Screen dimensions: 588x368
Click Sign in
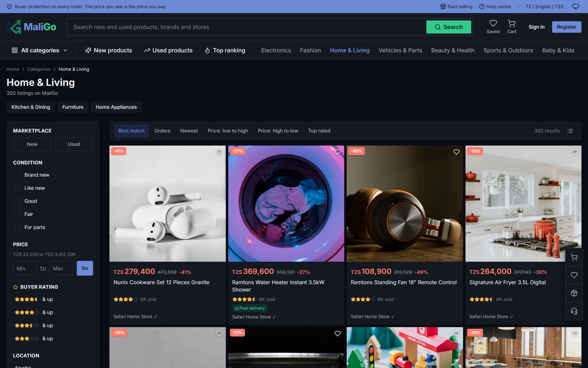click(537, 27)
